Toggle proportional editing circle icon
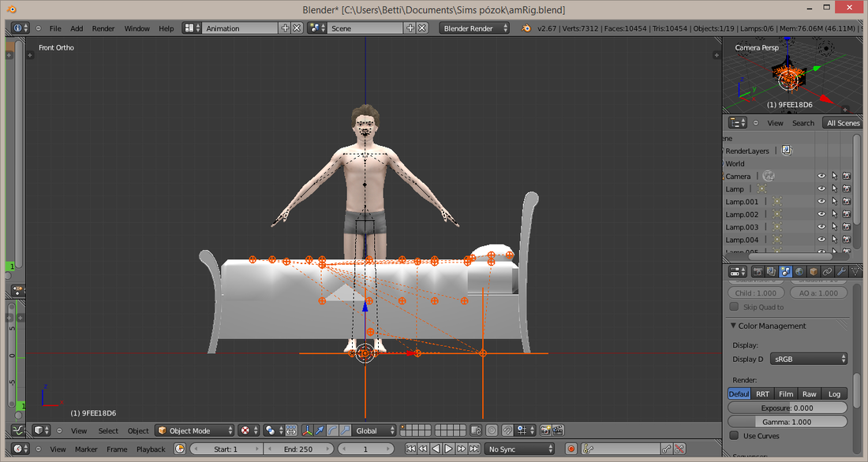The height and width of the screenshot is (462, 868). pyautogui.click(x=492, y=430)
